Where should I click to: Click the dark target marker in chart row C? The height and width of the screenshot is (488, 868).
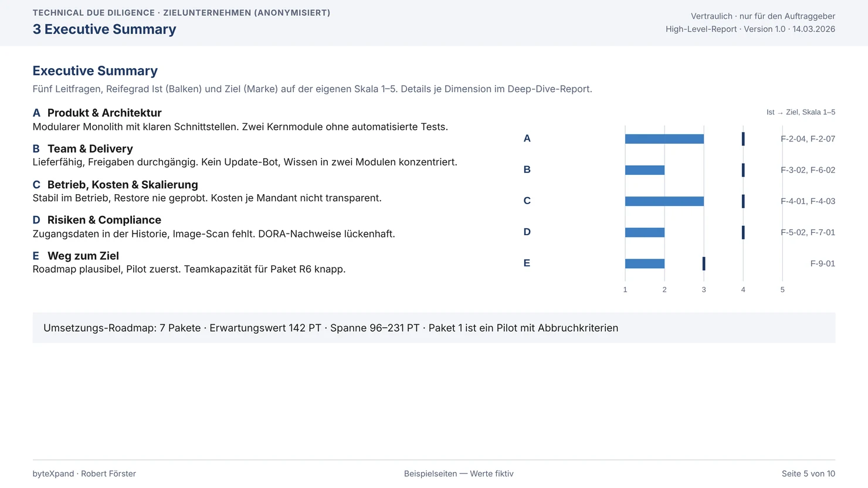tap(743, 201)
